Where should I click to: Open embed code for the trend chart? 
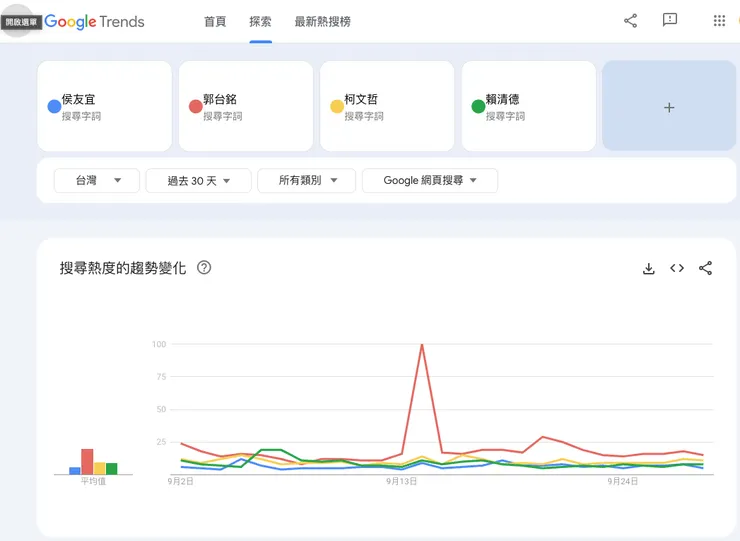[677, 268]
